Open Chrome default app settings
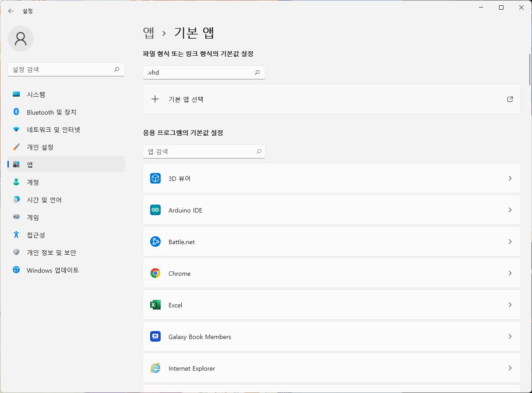Viewport: 532px width, 393px height. click(332, 273)
